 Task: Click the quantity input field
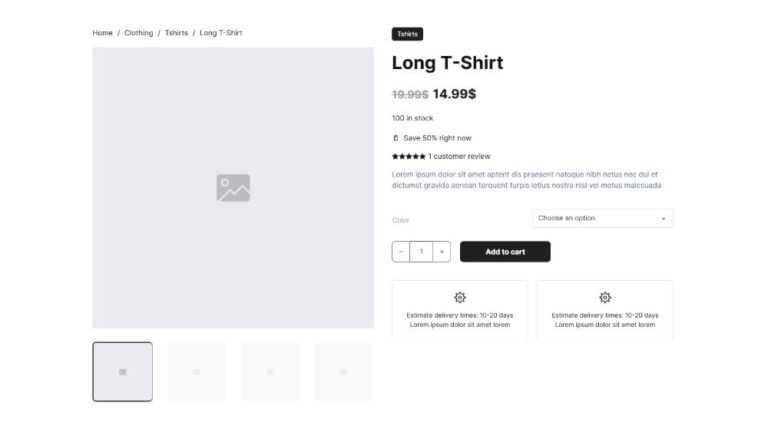tap(421, 252)
